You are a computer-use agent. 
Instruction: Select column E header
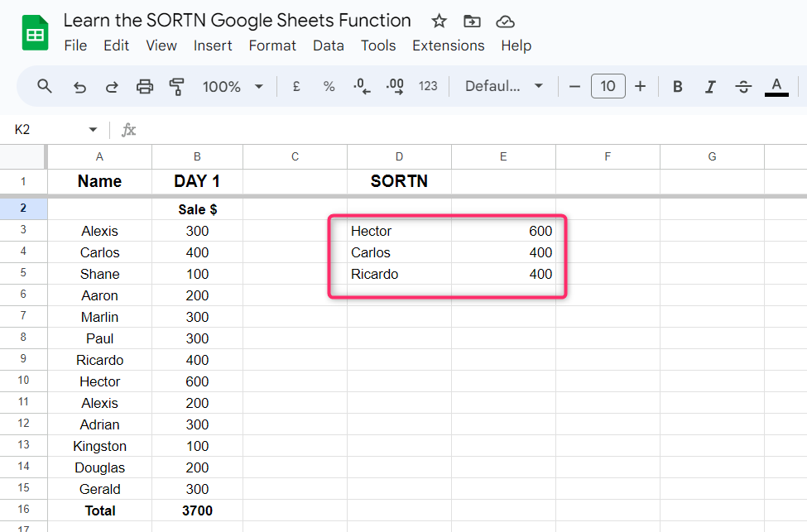(x=503, y=157)
